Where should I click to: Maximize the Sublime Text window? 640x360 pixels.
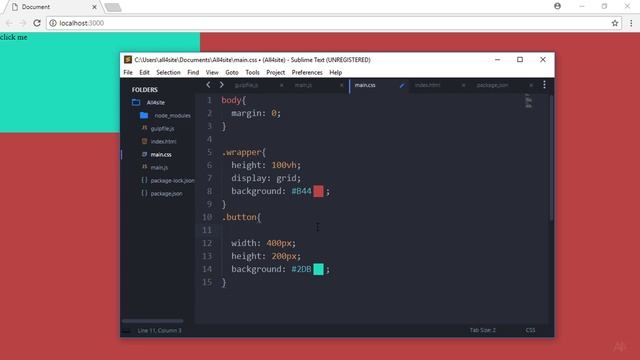[x=520, y=60]
